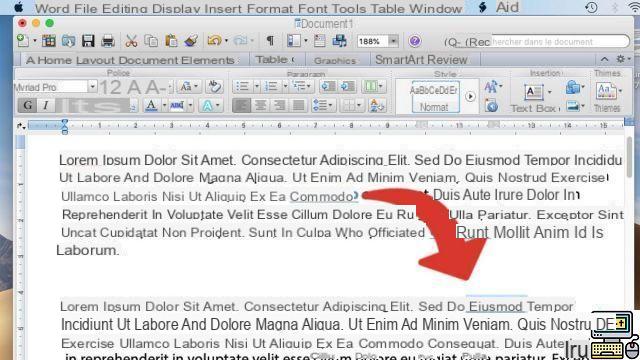
Task: Open the media browser icon
Action: pyautogui.click(x=340, y=41)
